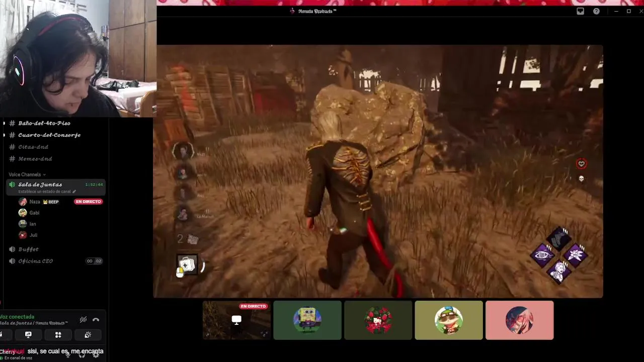Click the hash icon of Citas-dnd
The image size is (644, 362).
point(12,147)
